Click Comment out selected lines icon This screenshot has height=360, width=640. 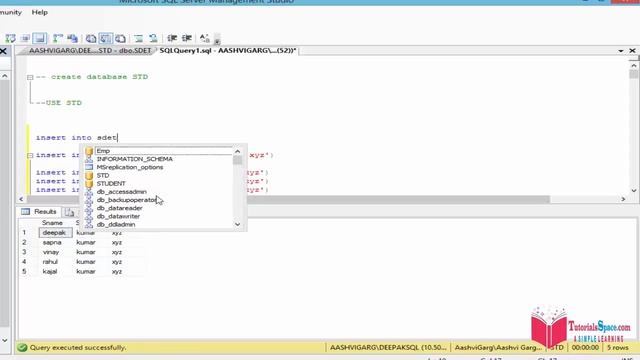(139, 38)
